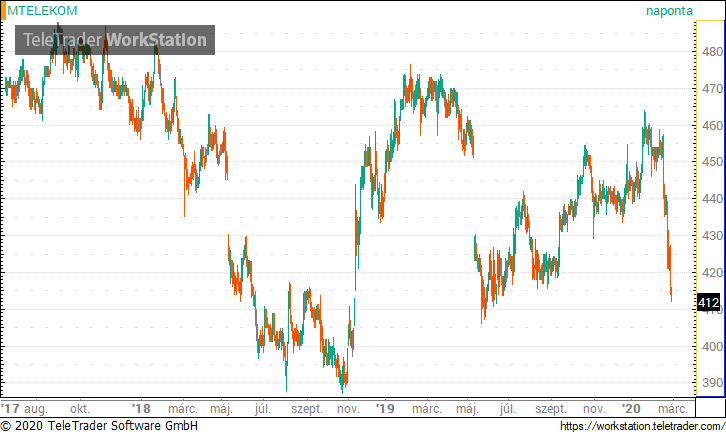Screen dimensions: 726x435
Task: Click the 'szept.' label after '18
Action: pyautogui.click(x=307, y=409)
